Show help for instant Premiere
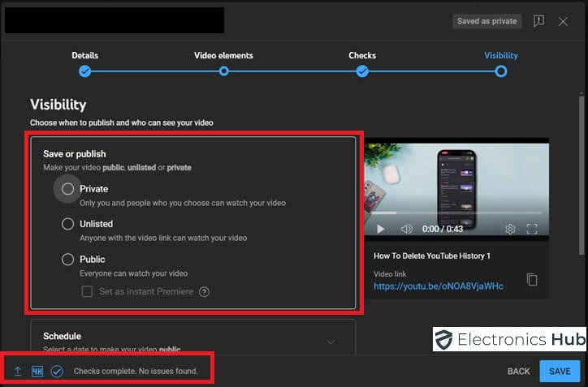 click(x=204, y=291)
